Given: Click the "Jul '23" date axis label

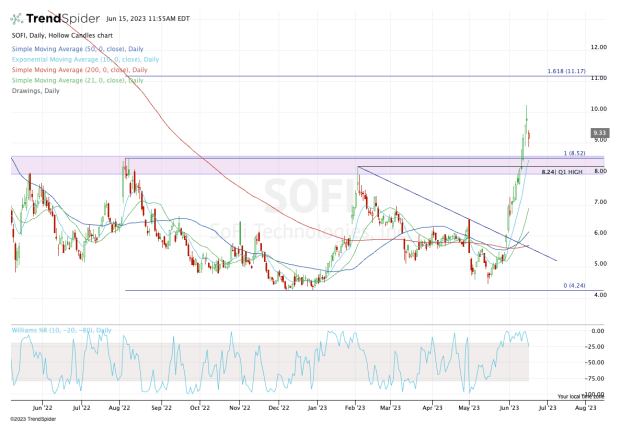Looking at the screenshot, I should coord(548,408).
